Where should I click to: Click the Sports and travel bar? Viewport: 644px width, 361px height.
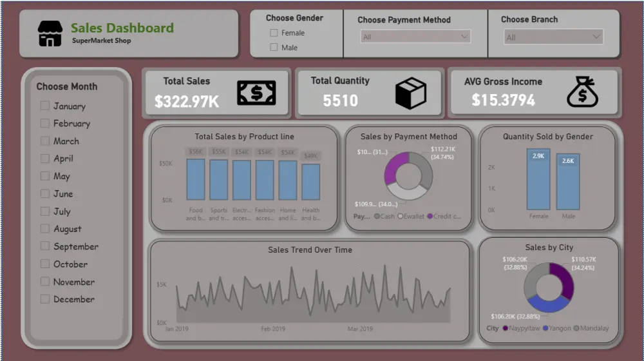pos(218,180)
